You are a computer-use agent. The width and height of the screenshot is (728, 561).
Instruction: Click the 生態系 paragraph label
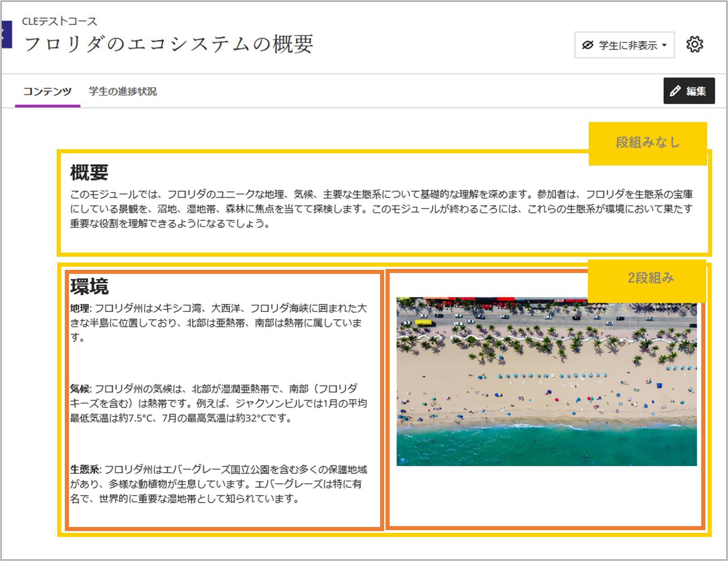click(x=85, y=469)
